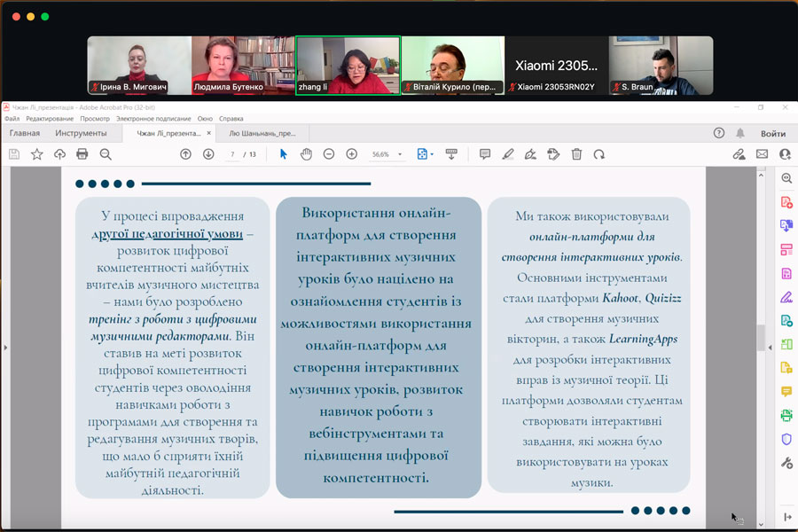The image size is (798, 532).
Task: Rotate the page clockwise
Action: coord(599,153)
